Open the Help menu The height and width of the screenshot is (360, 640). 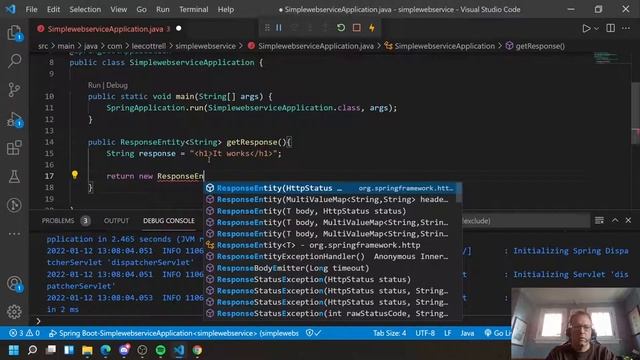[x=226, y=9]
